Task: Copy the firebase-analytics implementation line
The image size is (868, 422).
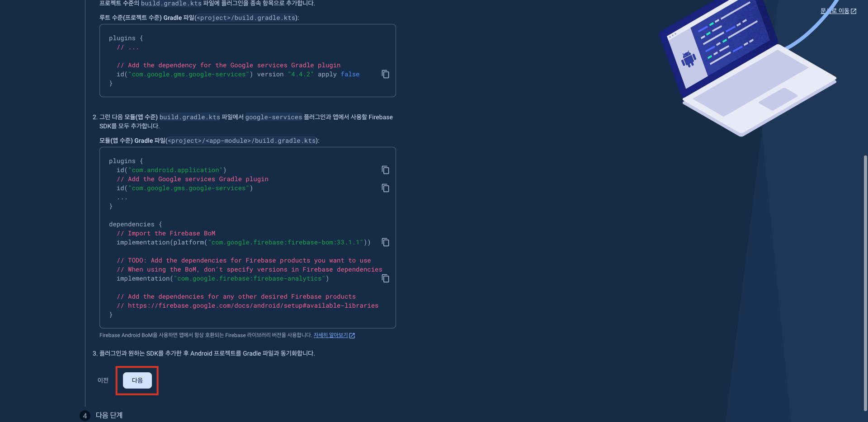Action: [385, 278]
